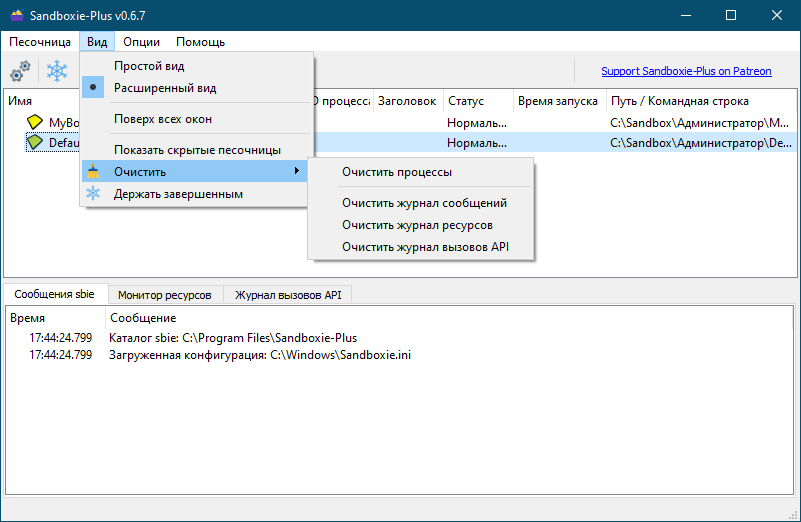Viewport: 801px width, 522px height.
Task: Switch to Сообщения sbie tab
Action: (x=54, y=294)
